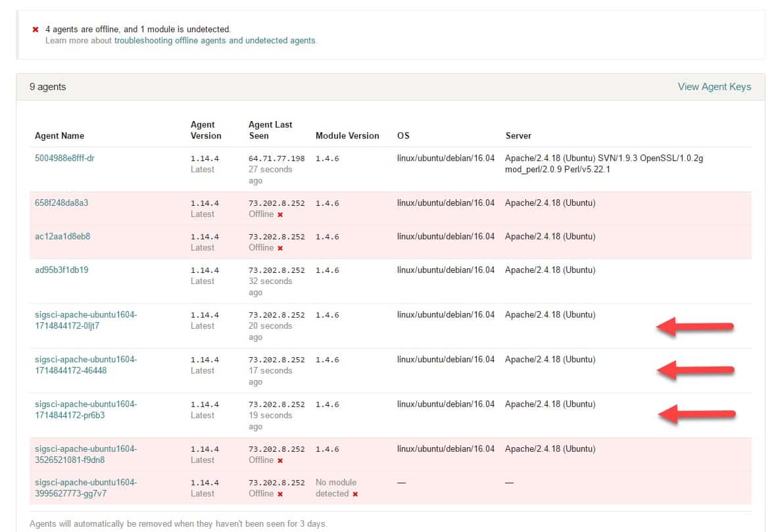
Task: Click '32 seconds ago' for ad95b3f1db19
Action: coord(270,287)
